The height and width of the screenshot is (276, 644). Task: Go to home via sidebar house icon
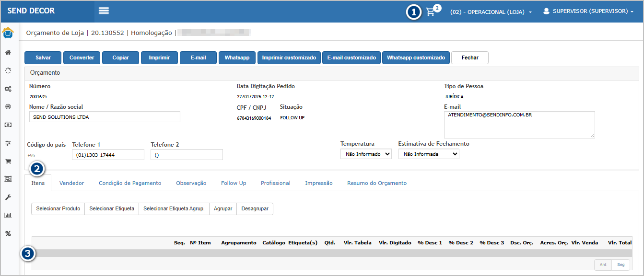click(8, 52)
